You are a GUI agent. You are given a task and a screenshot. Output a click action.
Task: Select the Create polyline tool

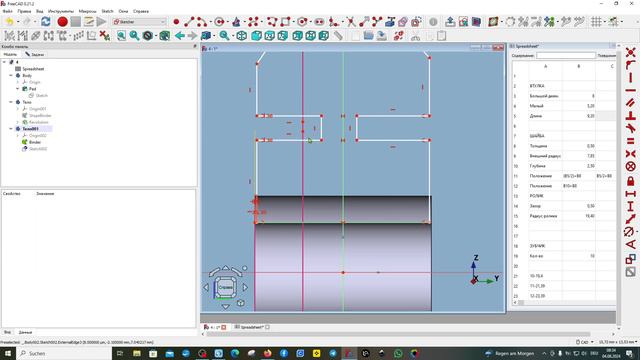(x=272, y=22)
